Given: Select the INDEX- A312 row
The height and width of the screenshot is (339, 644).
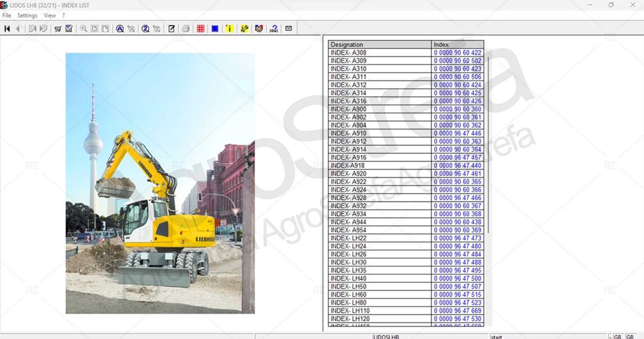Looking at the screenshot, I should coord(406,85).
